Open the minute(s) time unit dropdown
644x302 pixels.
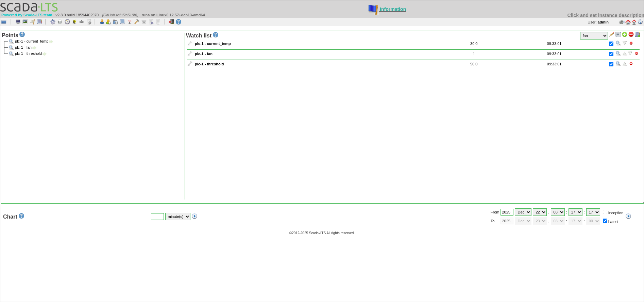pos(177,217)
